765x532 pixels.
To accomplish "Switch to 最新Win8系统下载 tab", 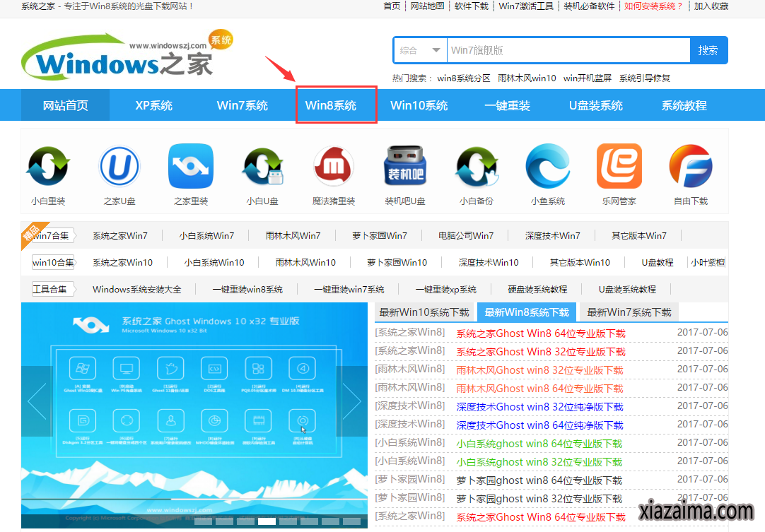I will 527,312.
